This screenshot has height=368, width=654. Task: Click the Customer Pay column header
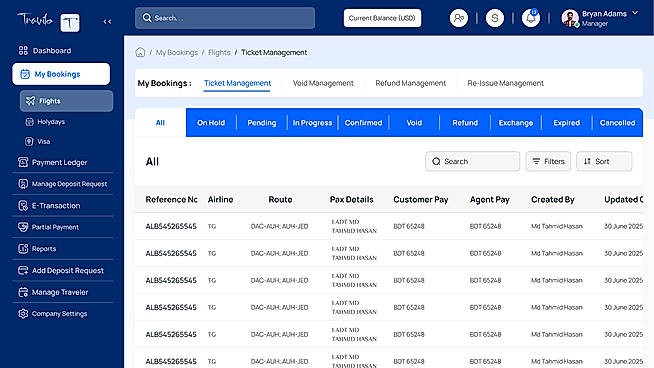point(420,199)
